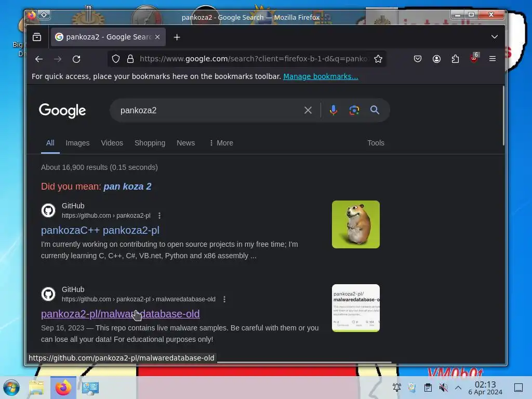The width and height of the screenshot is (532, 399).
Task: Click the second result's GitHub favicon
Action: click(48, 294)
